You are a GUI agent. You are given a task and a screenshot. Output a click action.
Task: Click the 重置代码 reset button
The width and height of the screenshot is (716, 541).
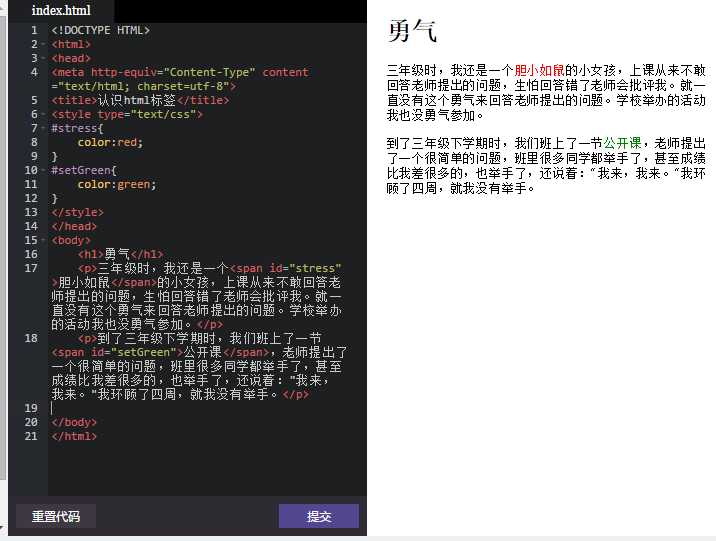56,516
